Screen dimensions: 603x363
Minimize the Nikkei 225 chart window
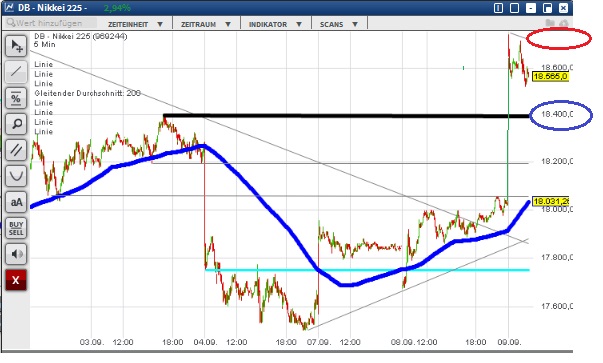coord(531,8)
